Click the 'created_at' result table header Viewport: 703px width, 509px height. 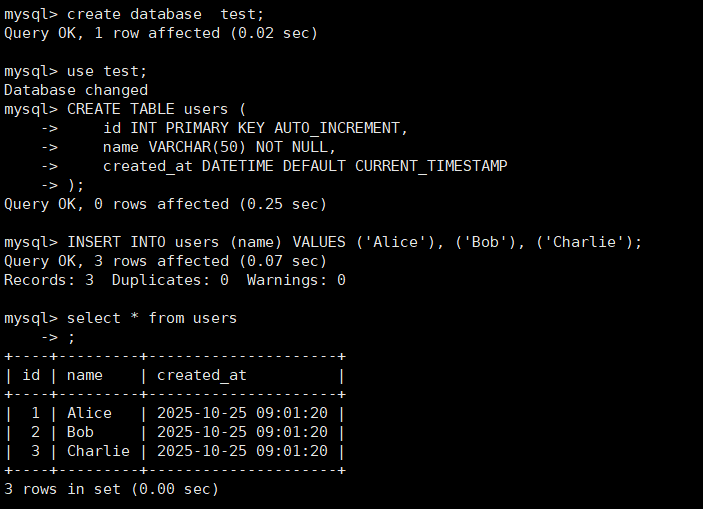pos(201,375)
